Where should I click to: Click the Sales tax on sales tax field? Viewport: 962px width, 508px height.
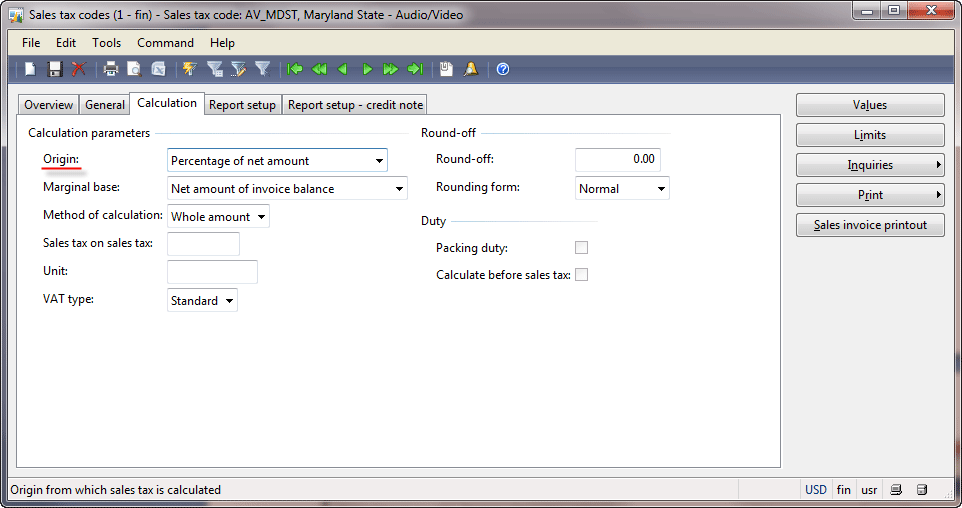tap(203, 244)
